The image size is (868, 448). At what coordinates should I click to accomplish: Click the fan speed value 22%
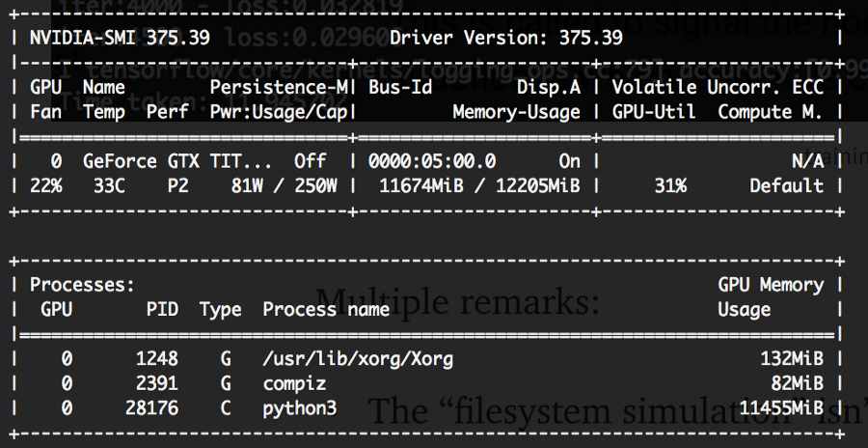(x=46, y=185)
